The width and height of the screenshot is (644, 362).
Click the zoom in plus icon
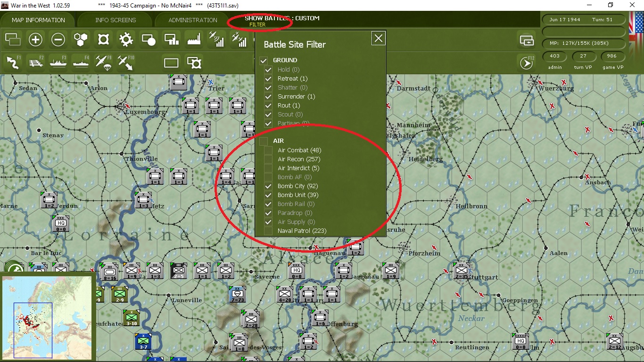35,40
